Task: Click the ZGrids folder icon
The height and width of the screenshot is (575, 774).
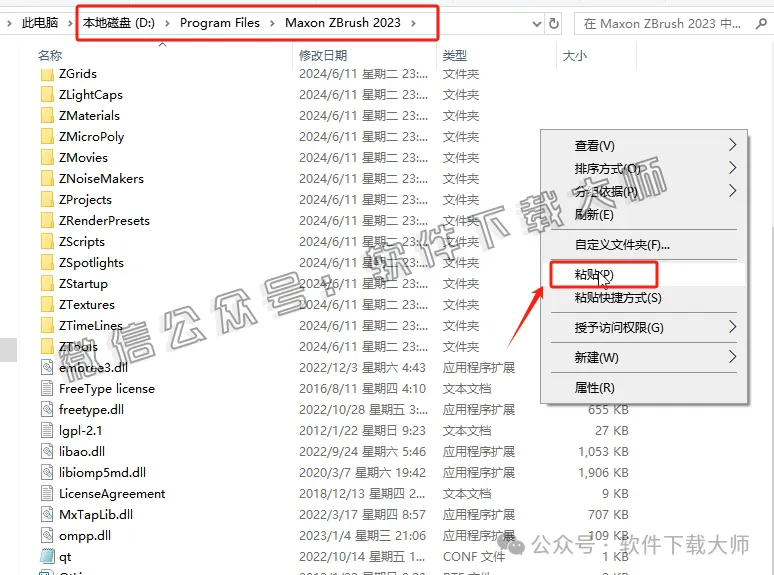Action: tap(47, 74)
